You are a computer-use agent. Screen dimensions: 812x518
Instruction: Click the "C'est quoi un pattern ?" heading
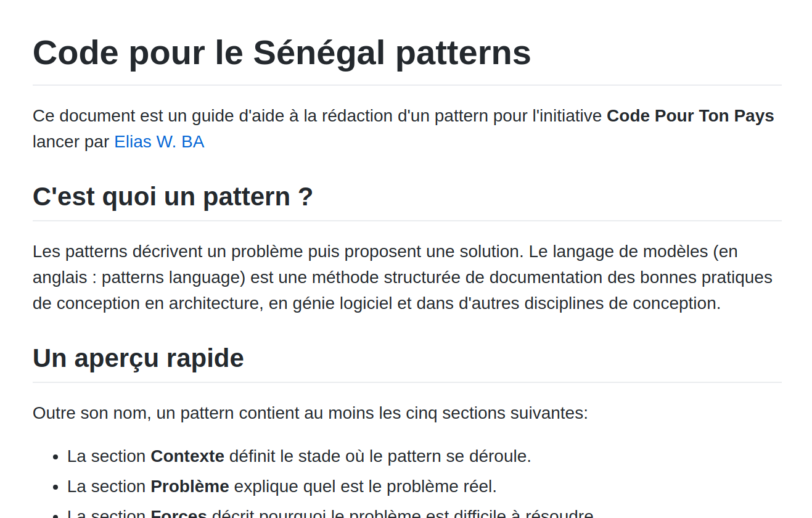(173, 197)
